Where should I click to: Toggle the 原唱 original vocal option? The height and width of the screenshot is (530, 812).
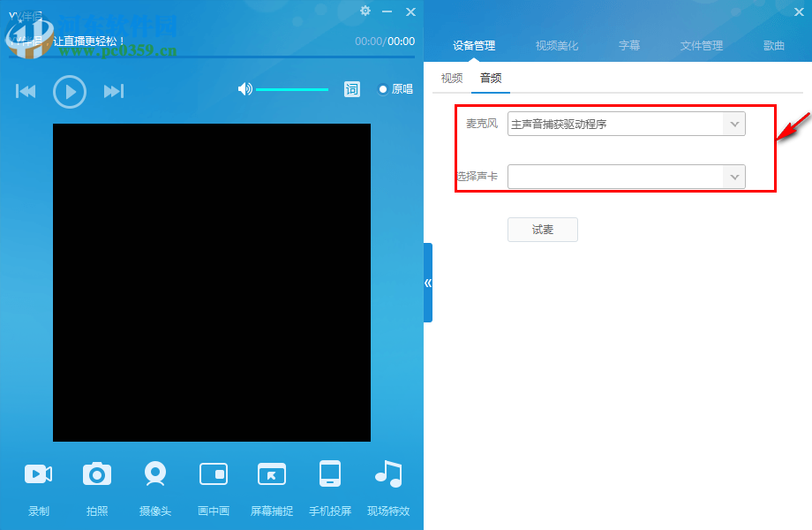coord(392,89)
